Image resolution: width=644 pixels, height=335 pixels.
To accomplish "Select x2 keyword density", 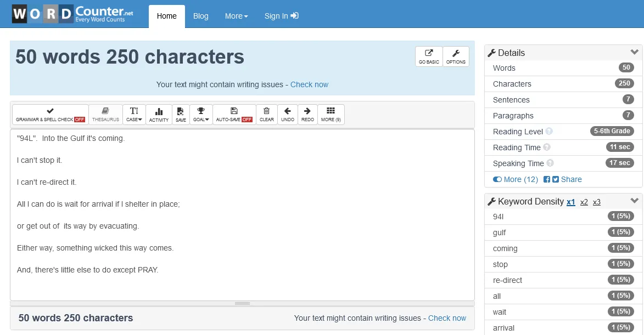I will (x=584, y=202).
